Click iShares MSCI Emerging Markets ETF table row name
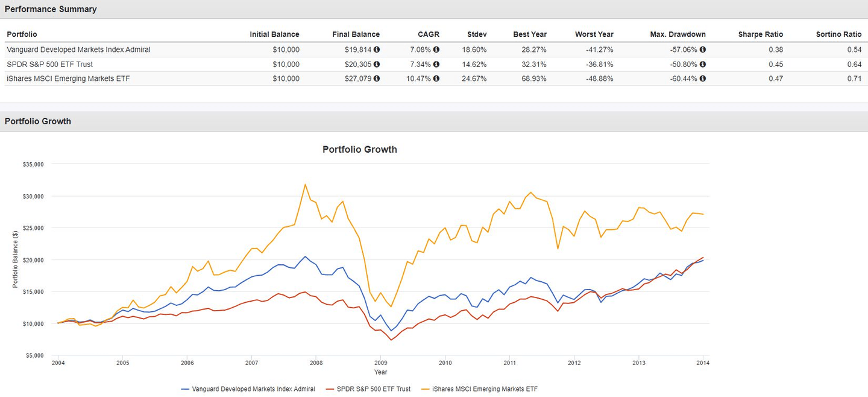The image size is (868, 397). tap(68, 78)
